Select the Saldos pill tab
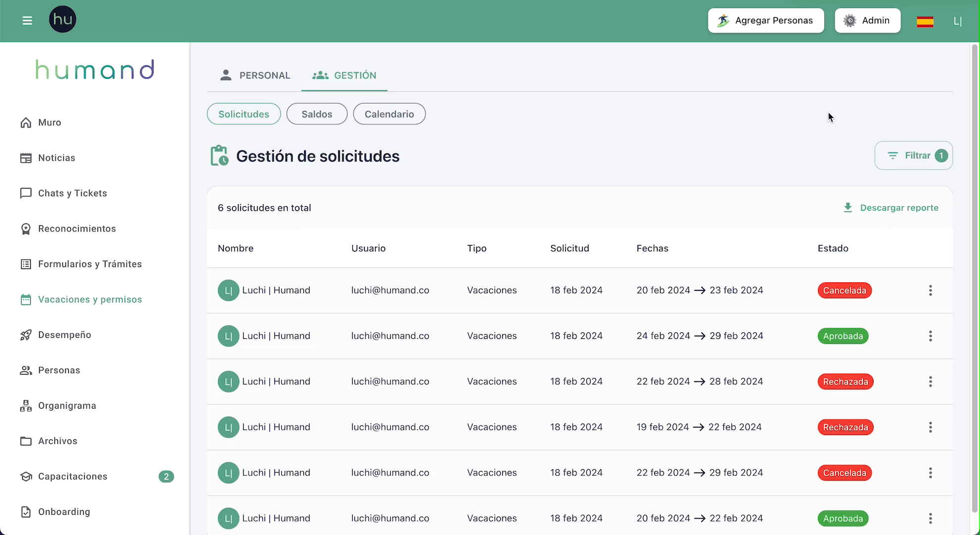Viewport: 980px width, 535px height. tap(316, 114)
